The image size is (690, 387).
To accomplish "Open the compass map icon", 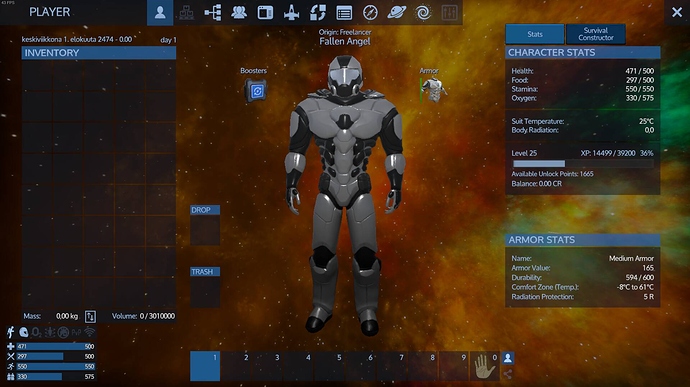I will click(370, 13).
